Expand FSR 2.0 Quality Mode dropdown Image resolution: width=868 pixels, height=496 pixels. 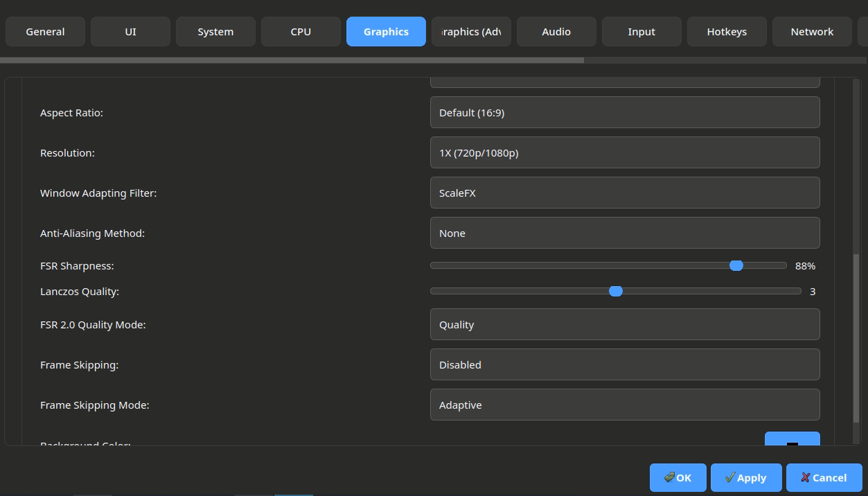point(624,324)
